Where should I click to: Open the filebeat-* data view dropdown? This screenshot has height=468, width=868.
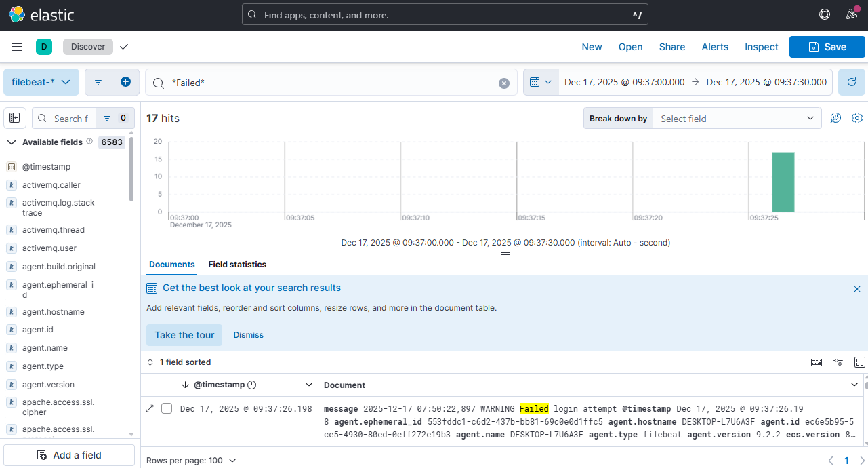tap(41, 82)
